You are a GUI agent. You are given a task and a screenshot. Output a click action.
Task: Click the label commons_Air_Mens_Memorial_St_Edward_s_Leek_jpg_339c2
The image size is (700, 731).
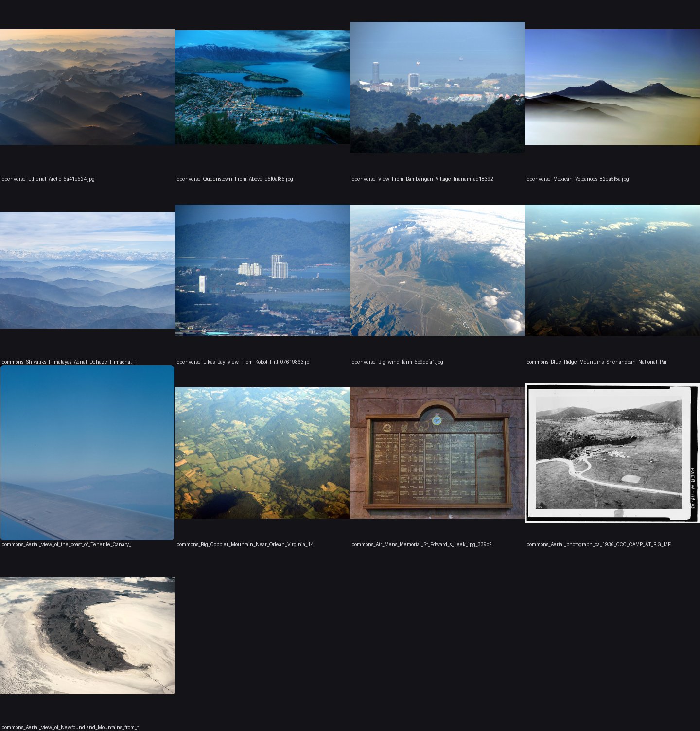click(x=421, y=544)
